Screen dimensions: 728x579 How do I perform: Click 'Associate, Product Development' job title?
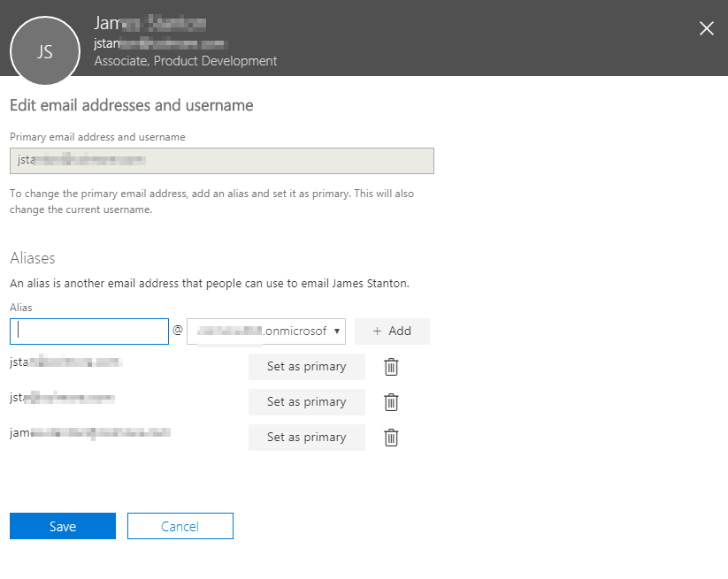(x=186, y=61)
